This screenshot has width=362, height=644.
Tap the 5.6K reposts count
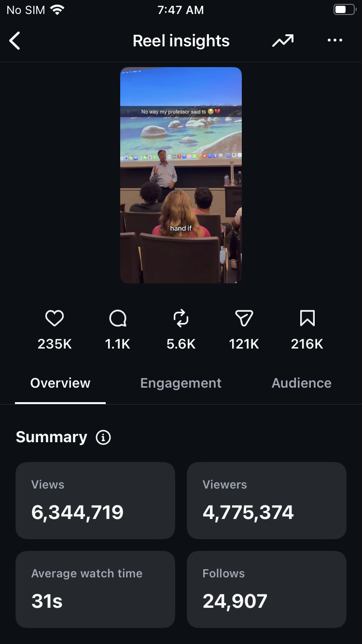pos(181,344)
